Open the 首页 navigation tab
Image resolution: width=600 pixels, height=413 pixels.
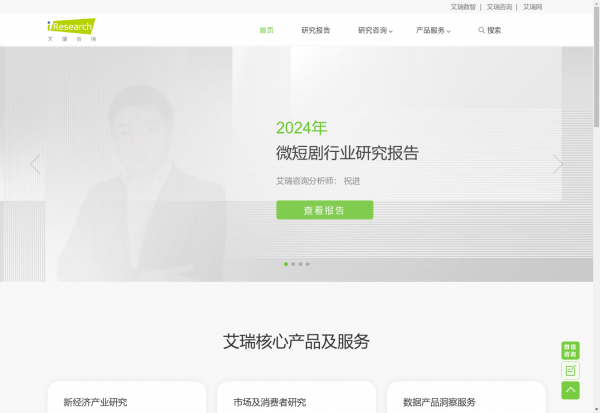(x=266, y=30)
